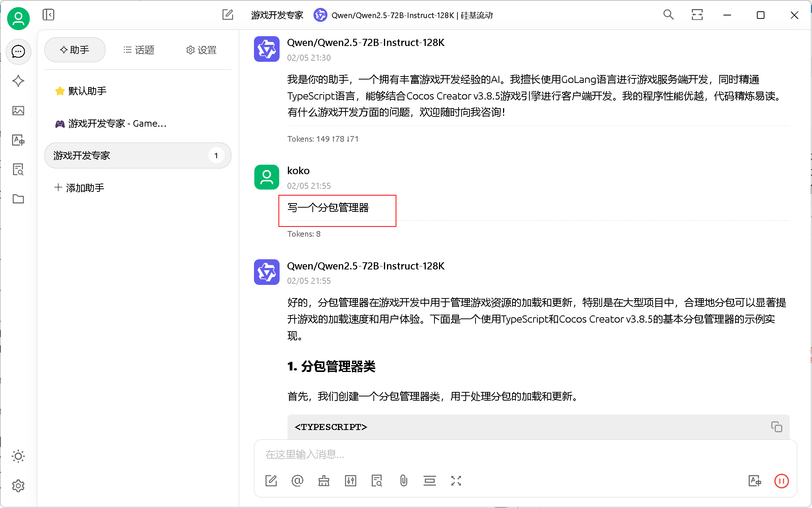Open the agents star icon in sidebar
The image size is (812, 508).
(x=18, y=81)
